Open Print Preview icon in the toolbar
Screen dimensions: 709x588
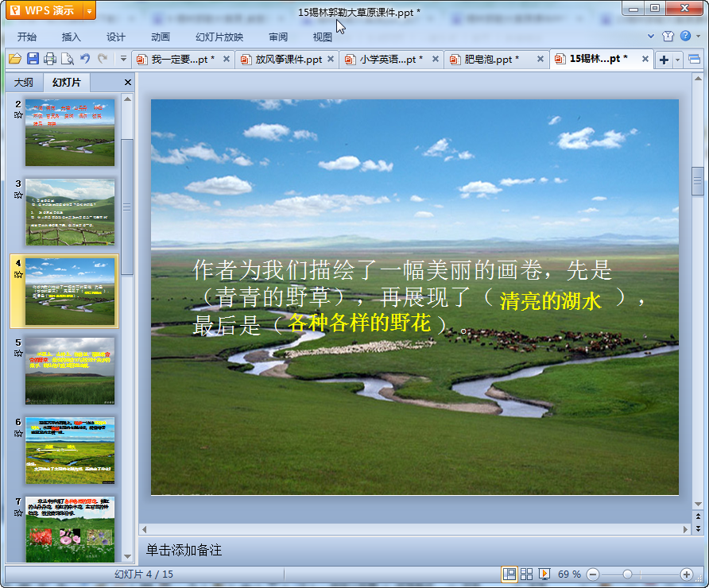tap(68, 59)
